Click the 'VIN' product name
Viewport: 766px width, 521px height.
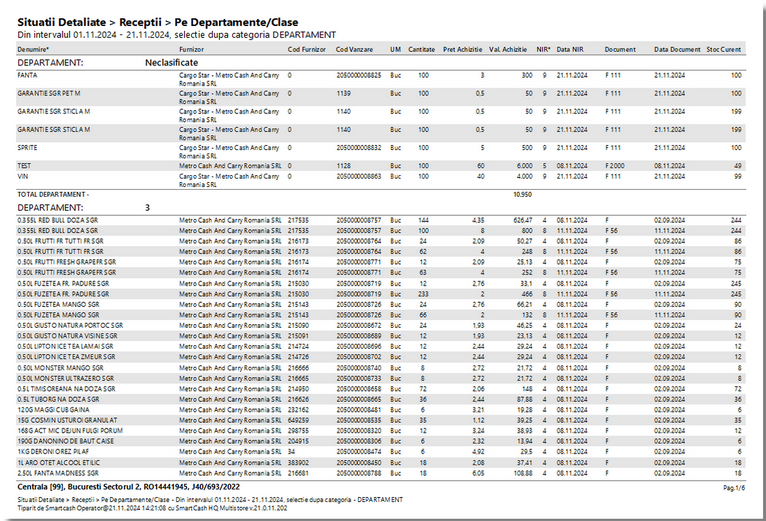pyautogui.click(x=22, y=176)
